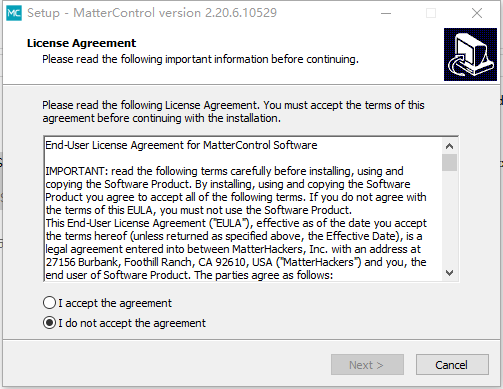Minimize the MatterControl Setup window
Screen dimensions: 503x389
(x=386, y=13)
